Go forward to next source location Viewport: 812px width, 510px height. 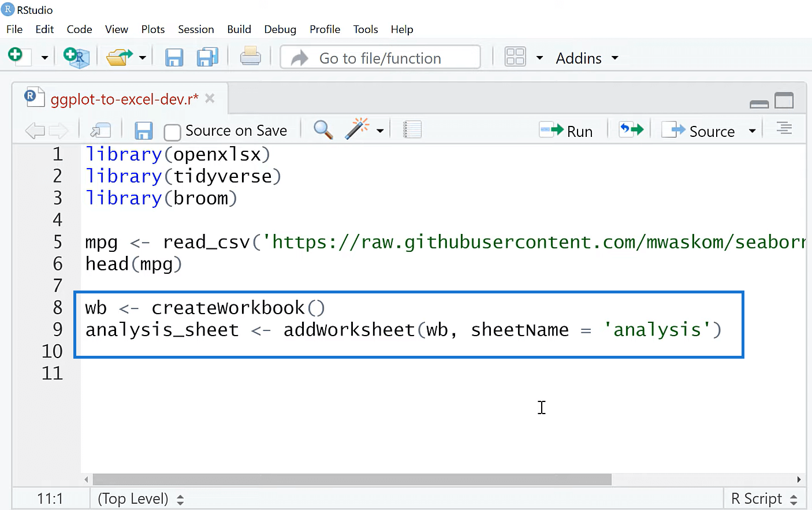[x=58, y=131]
